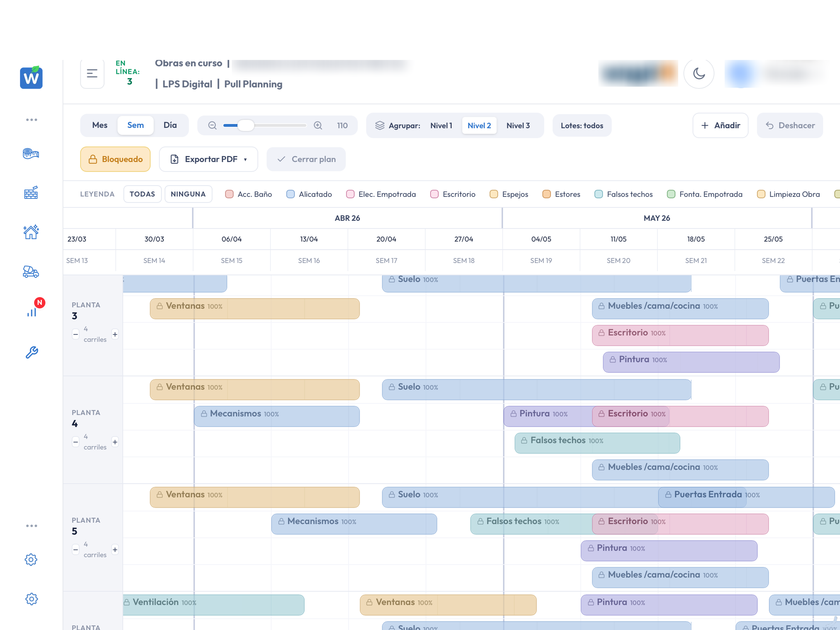Select Suelo task in Planta 4
Image resolution: width=840 pixels, height=630 pixels.
coord(537,389)
